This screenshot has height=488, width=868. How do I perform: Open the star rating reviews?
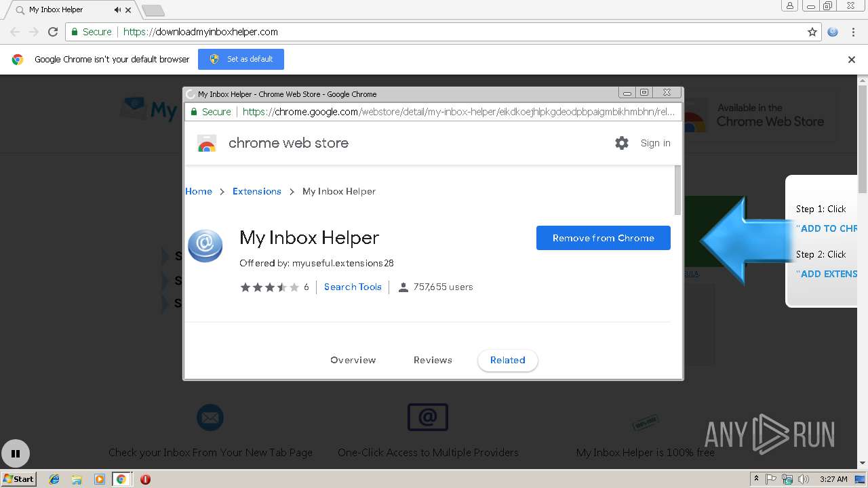coord(269,287)
